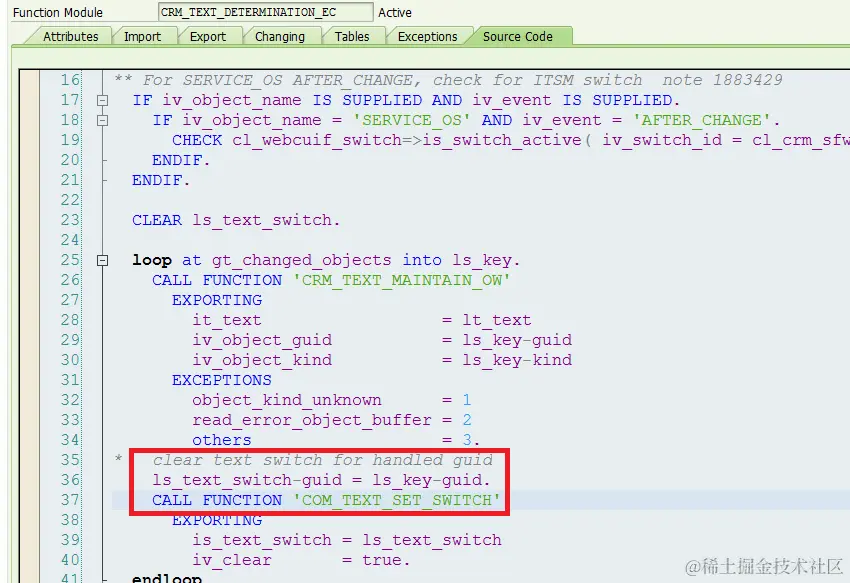Click is_text_switch parameter on line 39
The image size is (850, 583).
point(262,540)
